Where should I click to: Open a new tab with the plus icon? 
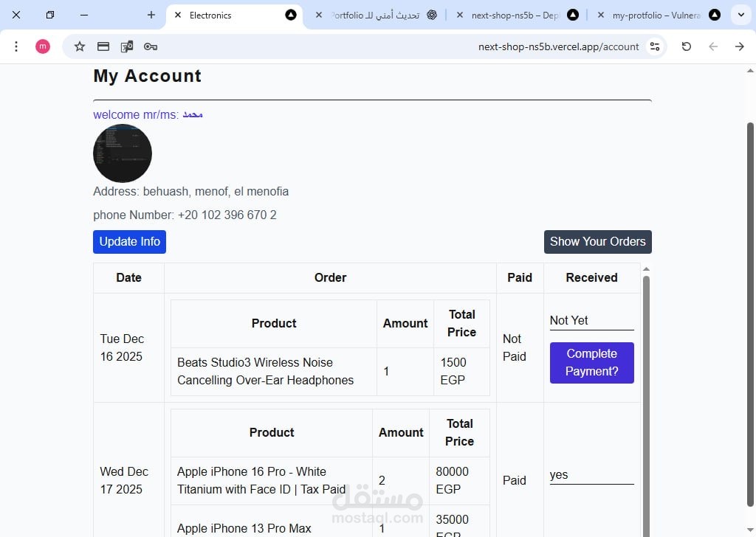pyautogui.click(x=151, y=15)
